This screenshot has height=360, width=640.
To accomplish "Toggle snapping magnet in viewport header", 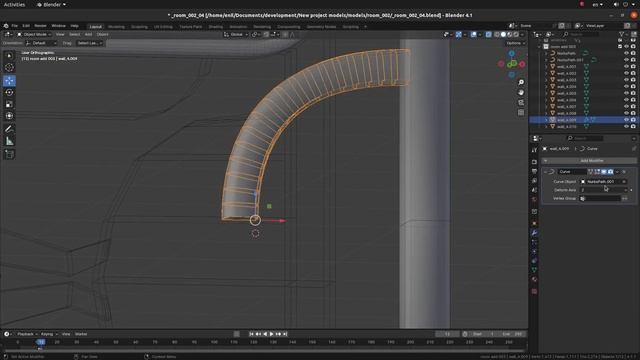I will [x=266, y=35].
